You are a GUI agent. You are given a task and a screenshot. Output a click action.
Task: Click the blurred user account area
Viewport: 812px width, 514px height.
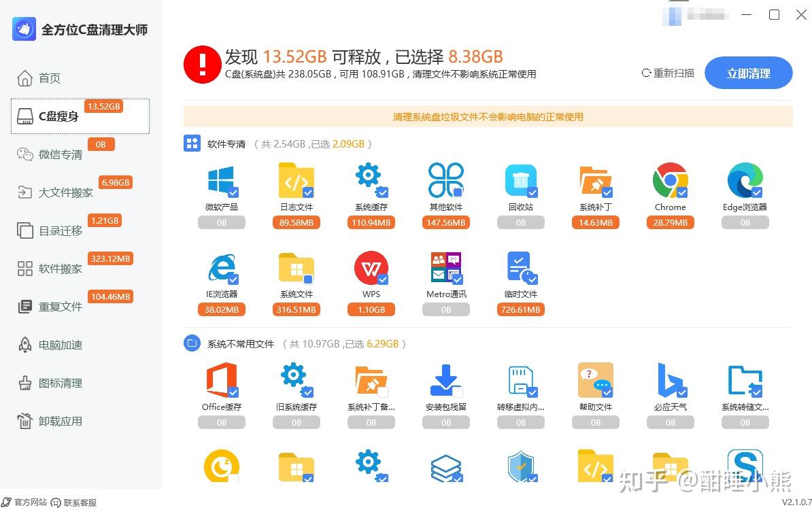[696, 16]
